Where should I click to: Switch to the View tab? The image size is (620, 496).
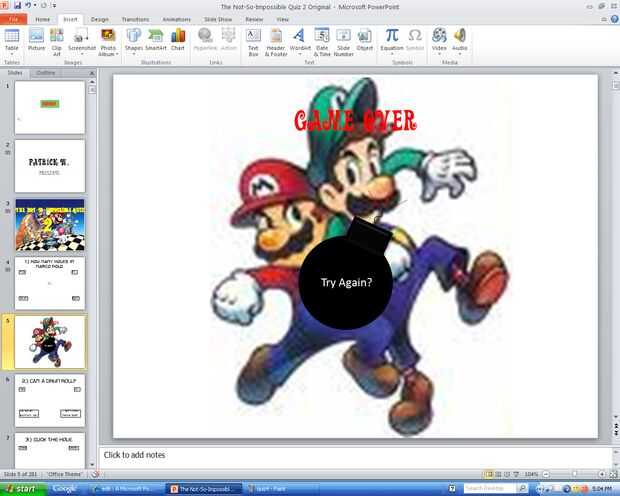[x=282, y=19]
